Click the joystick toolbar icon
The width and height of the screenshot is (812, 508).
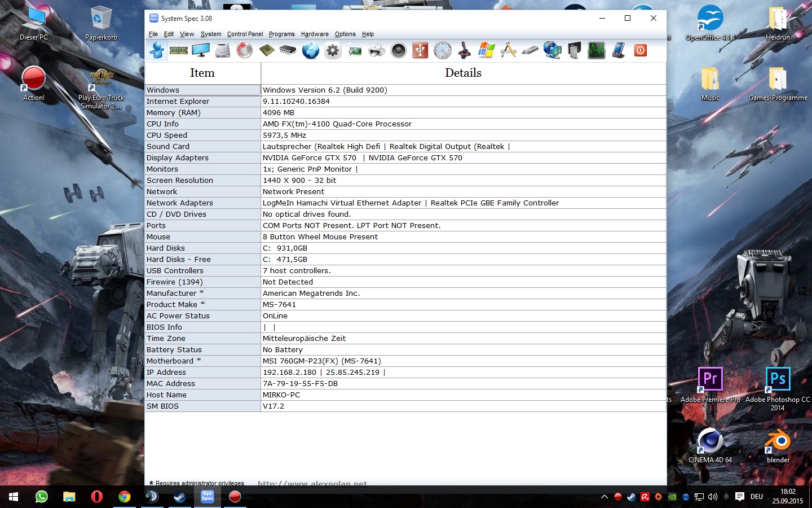(465, 50)
